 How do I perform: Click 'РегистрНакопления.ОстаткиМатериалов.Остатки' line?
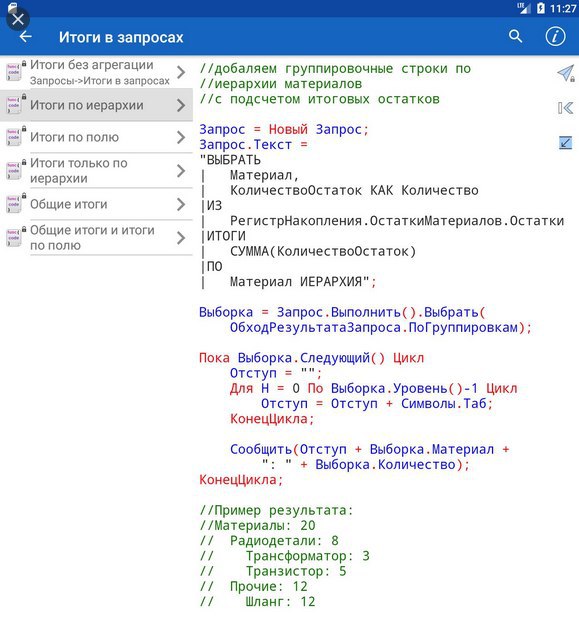pyautogui.click(x=397, y=221)
